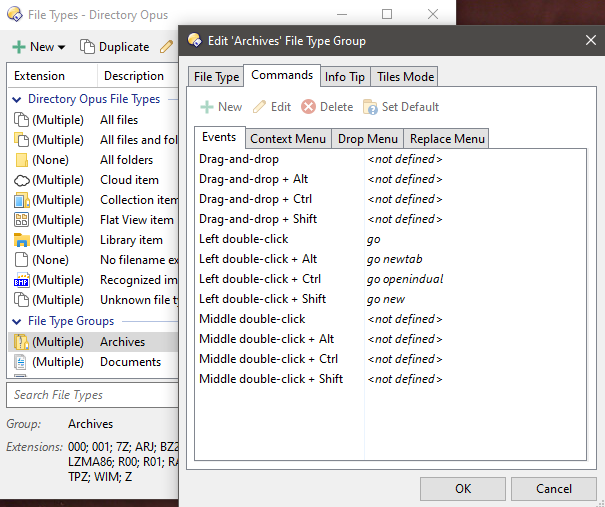This screenshot has height=507, width=605.
Task: Collapse the Directory Opus File Types group
Action: click(x=17, y=100)
